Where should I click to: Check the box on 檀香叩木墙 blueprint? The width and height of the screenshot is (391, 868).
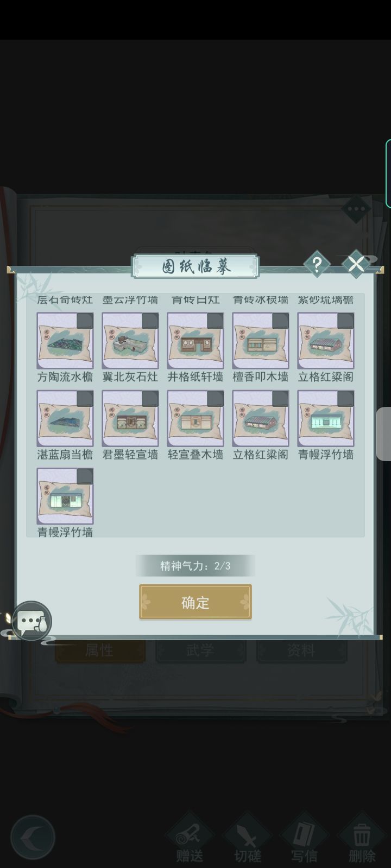280,321
